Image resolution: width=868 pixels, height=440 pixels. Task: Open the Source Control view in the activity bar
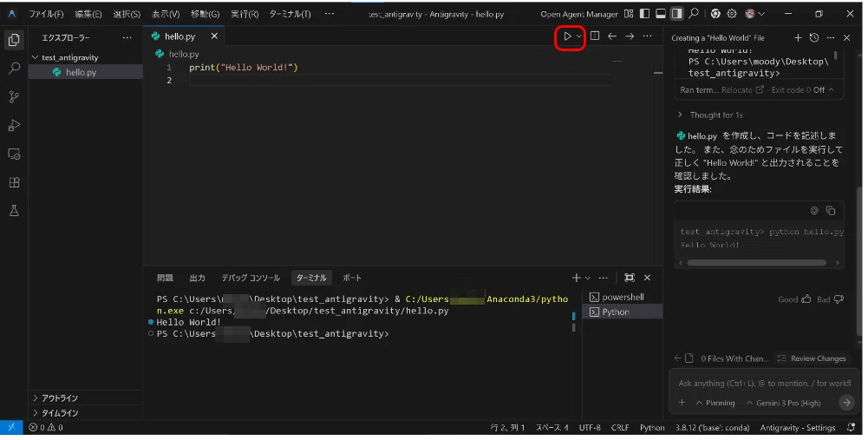point(14,97)
